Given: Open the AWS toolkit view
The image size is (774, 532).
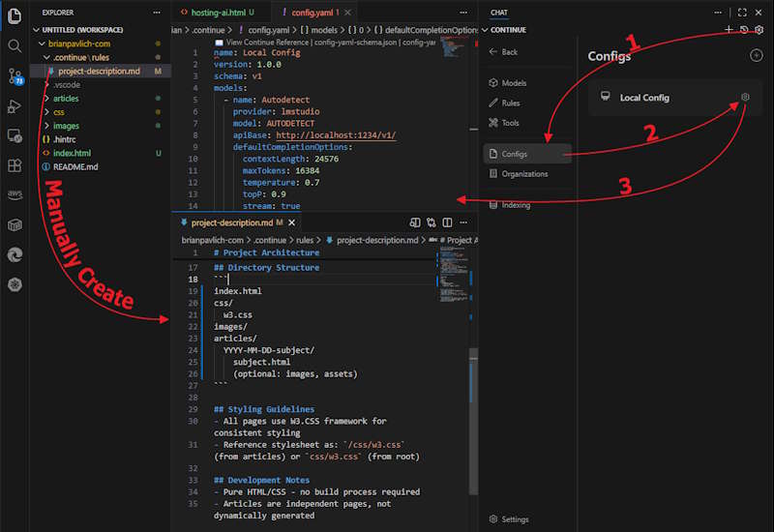Looking at the screenshot, I should [x=15, y=194].
